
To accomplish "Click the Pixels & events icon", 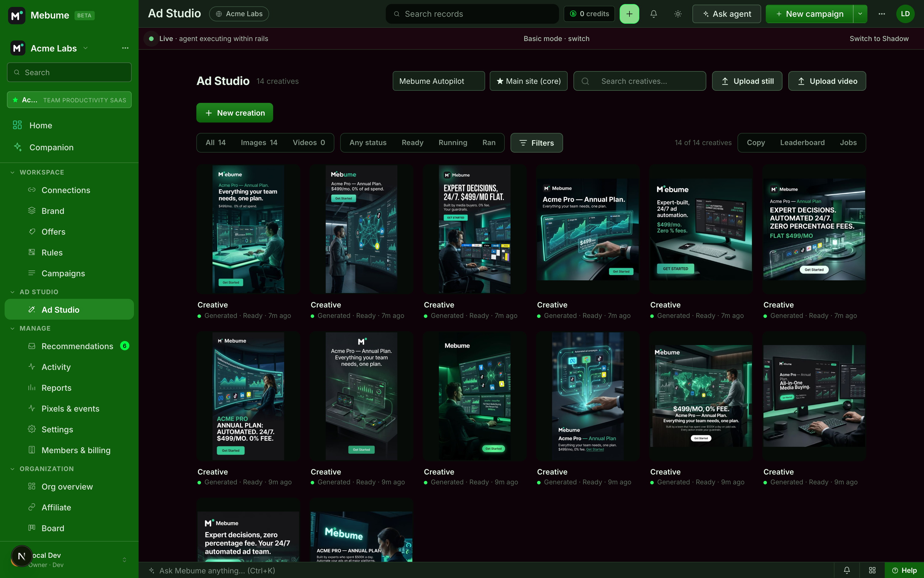I will [32, 408].
